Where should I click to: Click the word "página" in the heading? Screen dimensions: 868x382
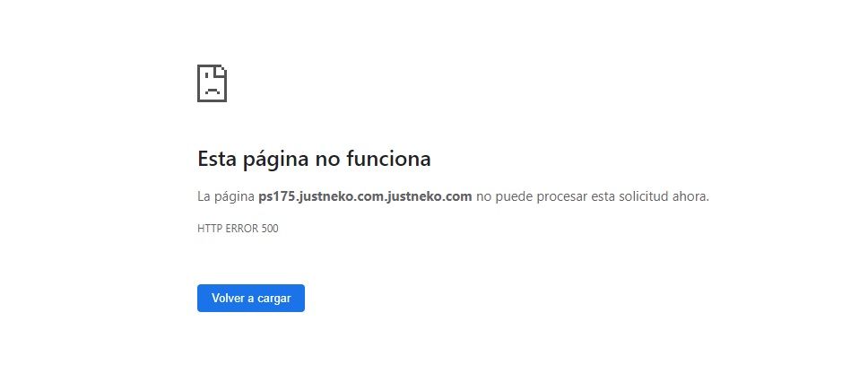(275, 160)
